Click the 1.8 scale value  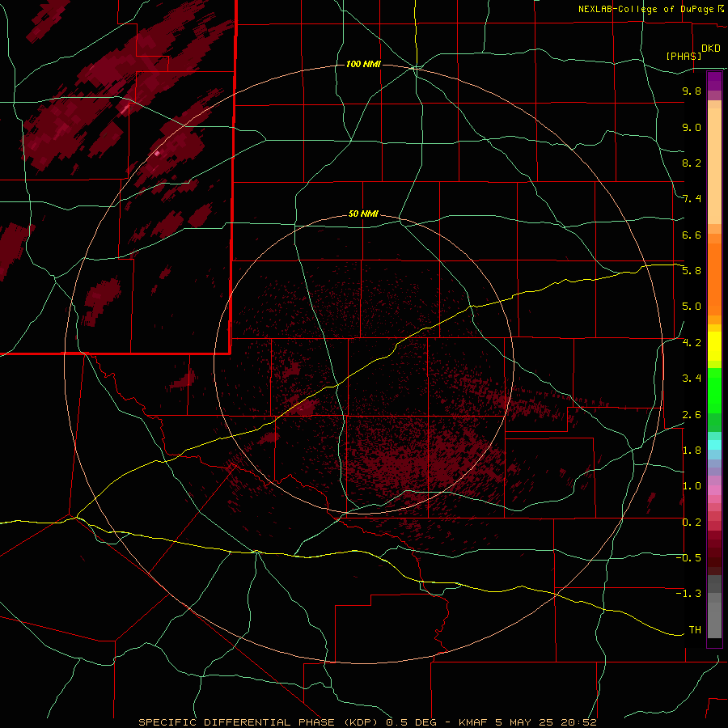[692, 451]
